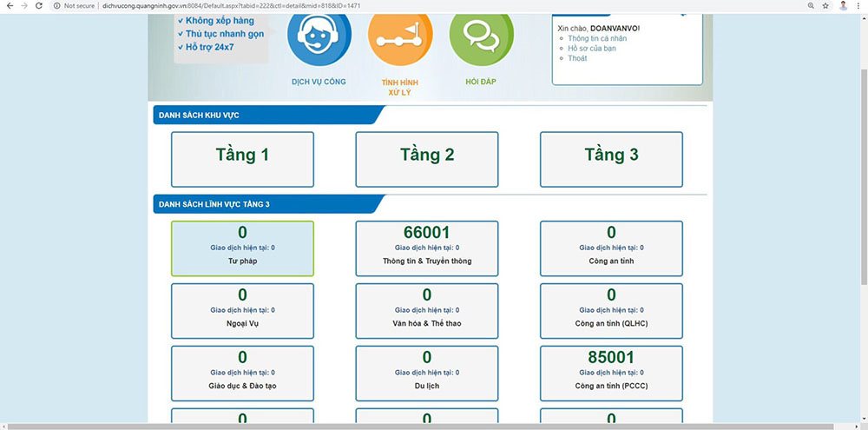Open the orange Tình hình xử lý icon
This screenshot has width=868, height=430.
[400, 36]
